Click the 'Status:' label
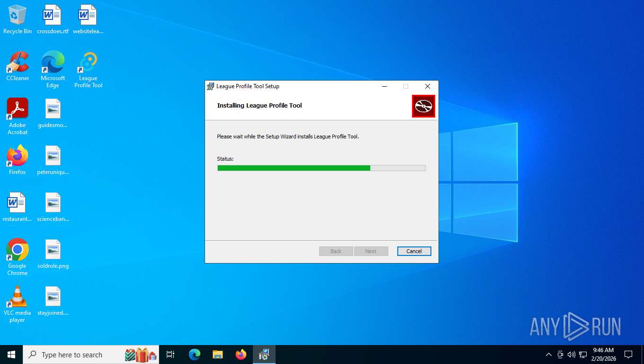 [x=225, y=159]
